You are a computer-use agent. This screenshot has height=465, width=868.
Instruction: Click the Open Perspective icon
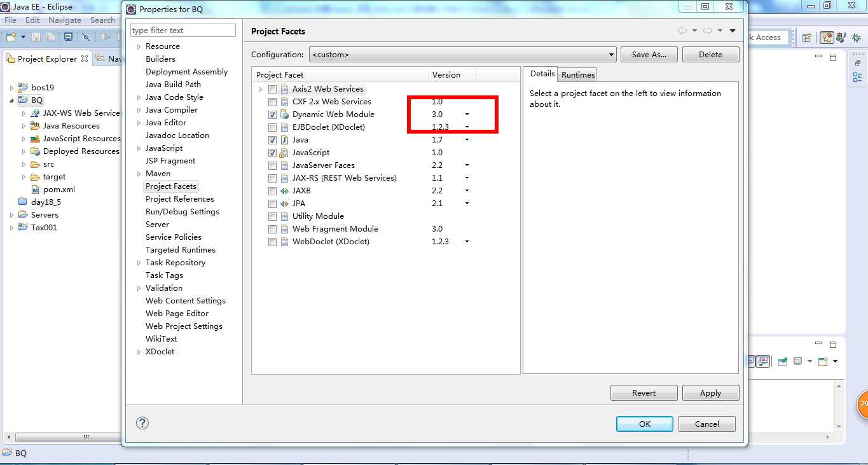pos(806,38)
